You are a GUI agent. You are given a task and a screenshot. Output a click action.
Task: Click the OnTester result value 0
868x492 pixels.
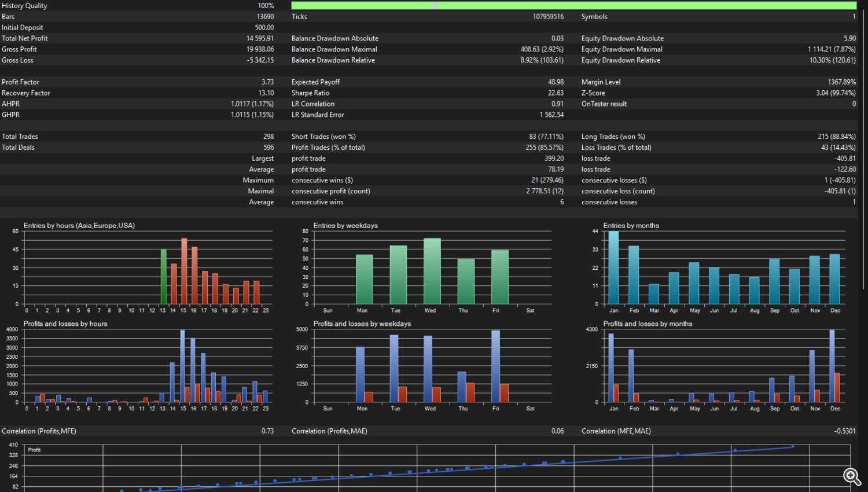click(x=854, y=104)
